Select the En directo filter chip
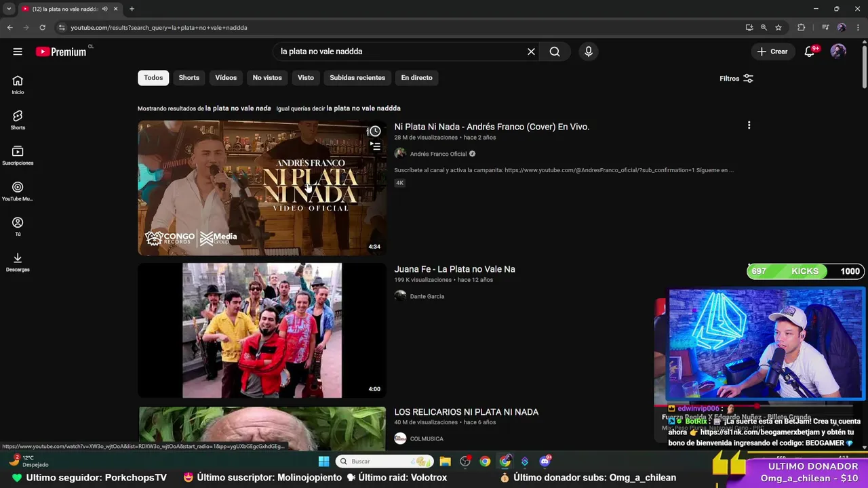Image resolution: width=868 pixels, height=488 pixels. pyautogui.click(x=416, y=78)
